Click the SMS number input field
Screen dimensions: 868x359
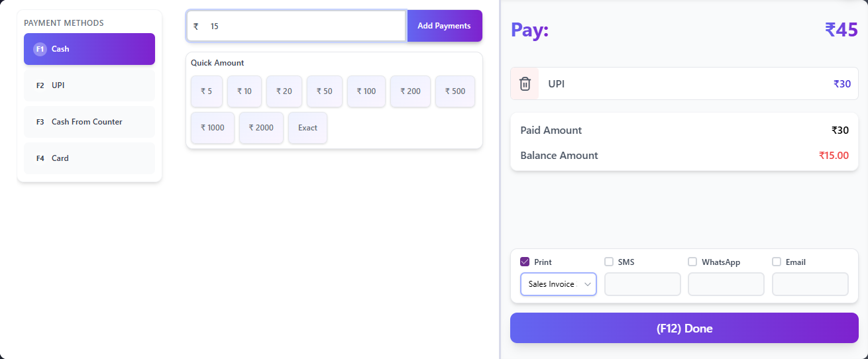[x=642, y=284]
